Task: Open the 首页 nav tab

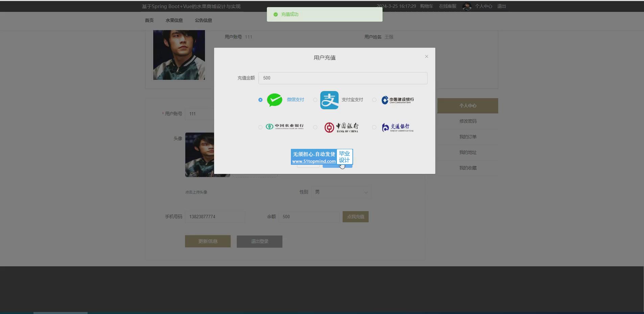Action: click(149, 20)
